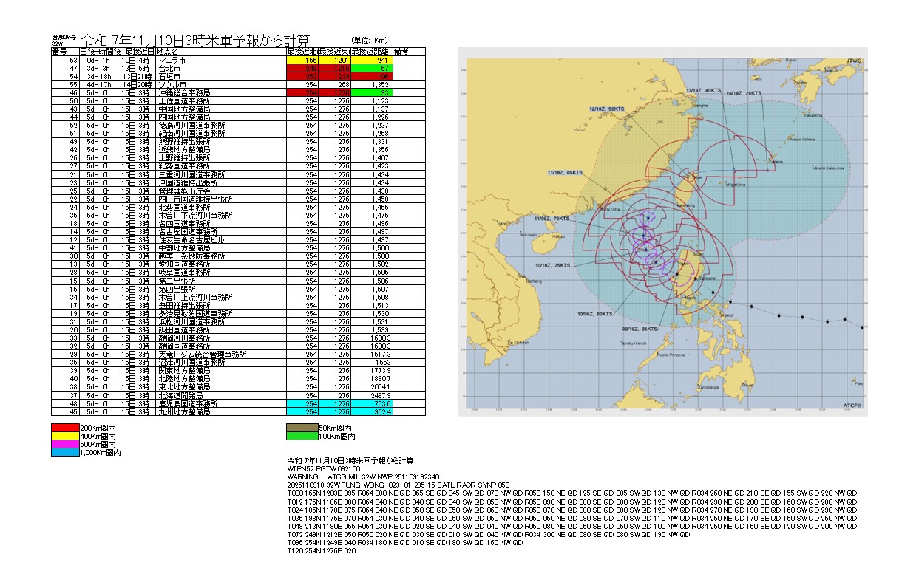This screenshot has width=899, height=588.
Task: Click the 14/18Z, 20KTS forecast label
Action: pos(743,93)
